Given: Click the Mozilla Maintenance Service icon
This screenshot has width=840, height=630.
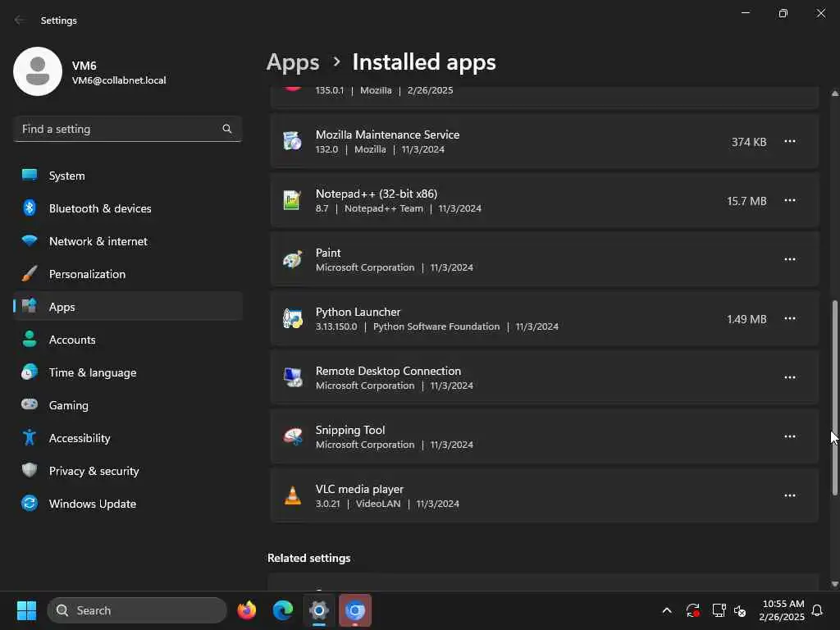Looking at the screenshot, I should (x=292, y=141).
